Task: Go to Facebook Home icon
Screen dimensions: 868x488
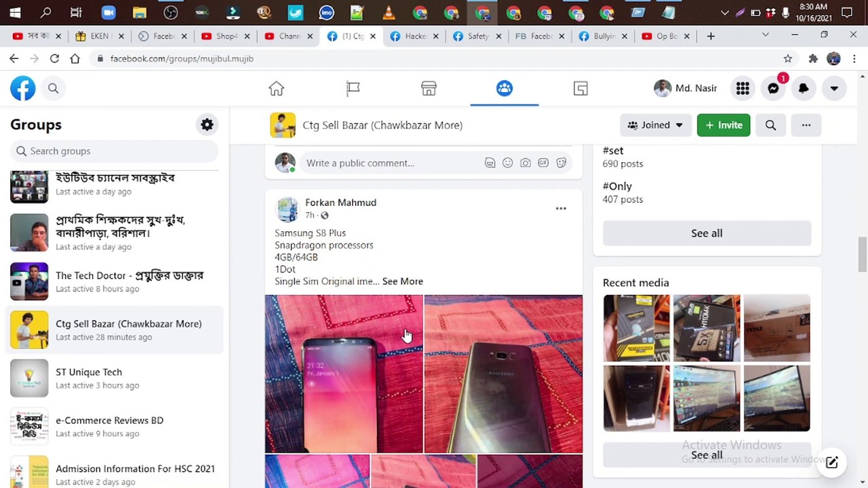Action: pyautogui.click(x=276, y=88)
